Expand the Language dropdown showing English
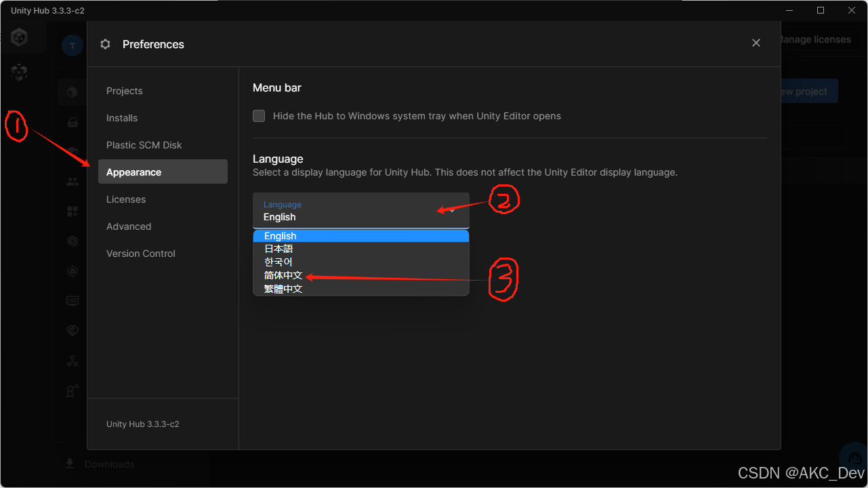 (x=361, y=210)
